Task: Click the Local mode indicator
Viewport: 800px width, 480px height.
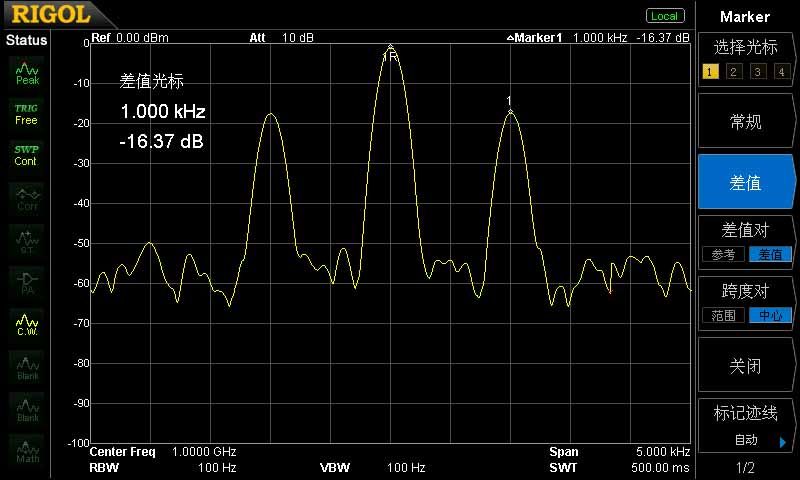Action: click(664, 16)
